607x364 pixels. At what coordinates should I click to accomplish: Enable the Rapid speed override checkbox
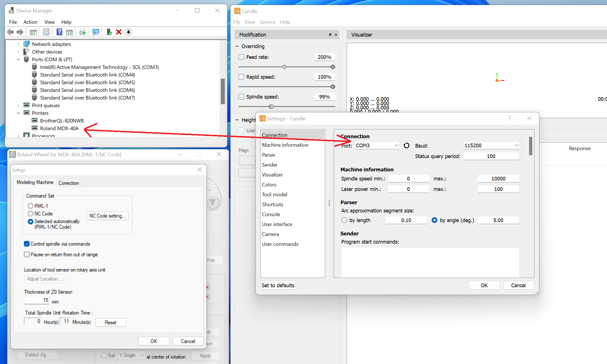coord(241,77)
